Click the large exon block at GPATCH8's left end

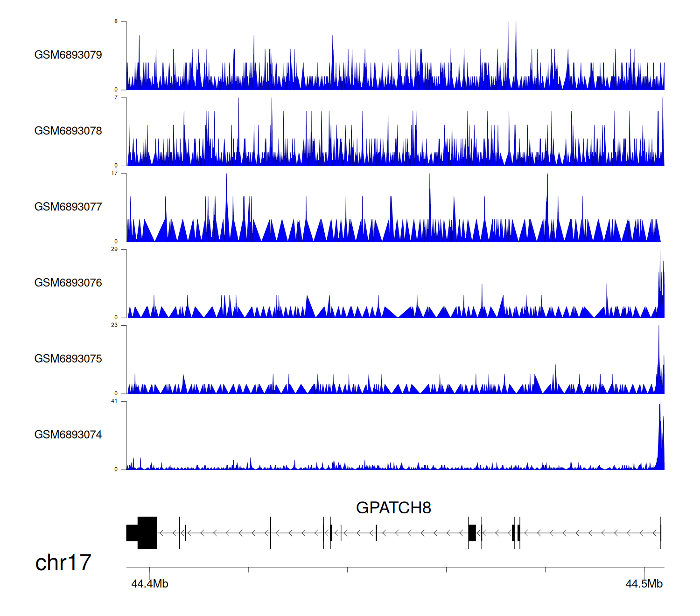tap(147, 533)
